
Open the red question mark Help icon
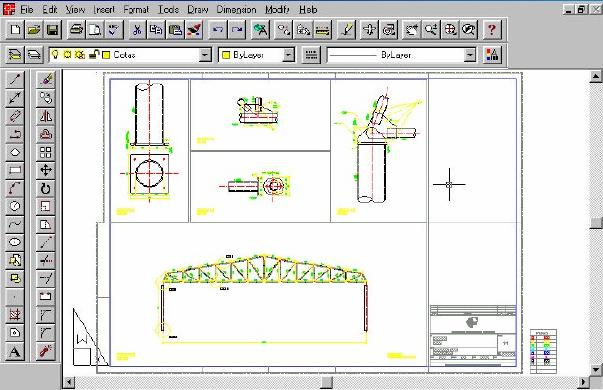491,30
